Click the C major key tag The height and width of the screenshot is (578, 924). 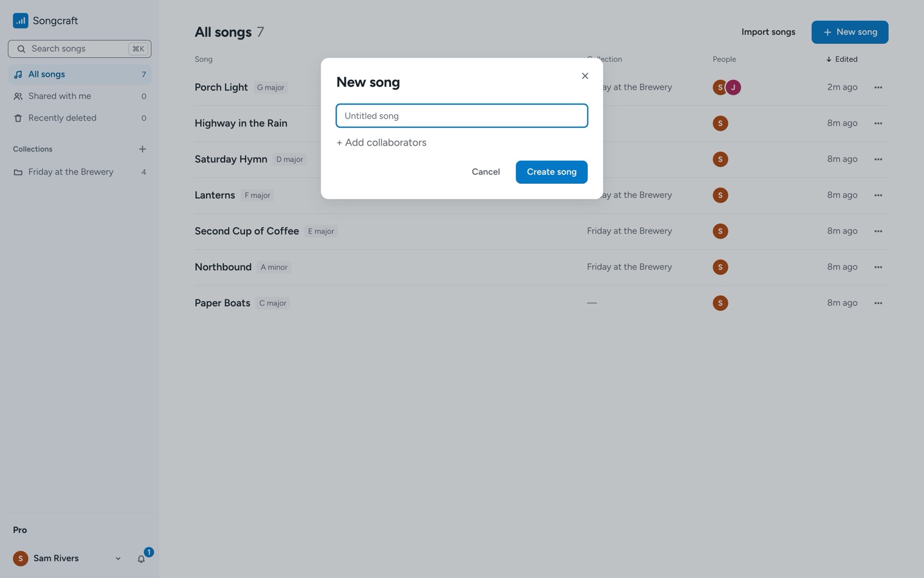tap(273, 303)
